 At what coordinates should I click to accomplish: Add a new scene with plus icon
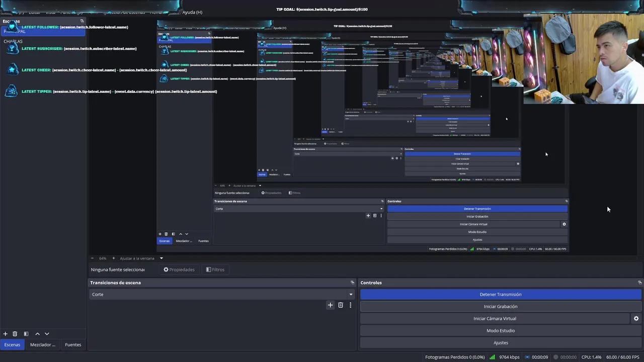[5, 334]
